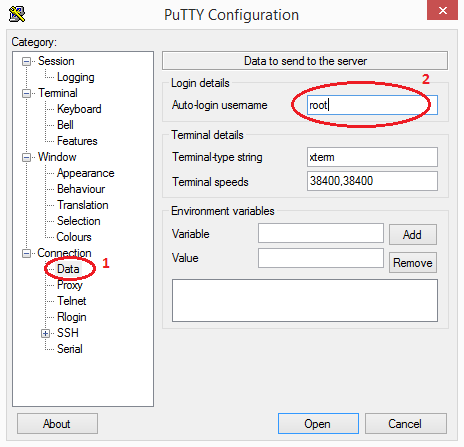Collapse the Connection tree node
Screen dimensions: 464x447
point(26,254)
